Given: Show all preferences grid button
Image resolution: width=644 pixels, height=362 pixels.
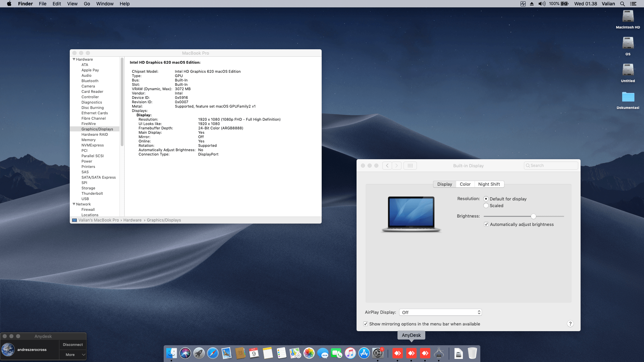Looking at the screenshot, I should click(410, 166).
